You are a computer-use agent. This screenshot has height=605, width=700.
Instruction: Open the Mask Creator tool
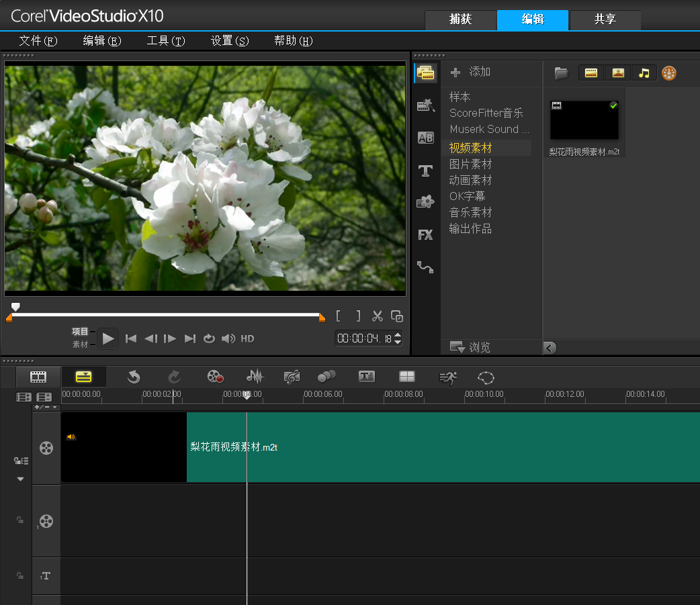click(x=486, y=378)
